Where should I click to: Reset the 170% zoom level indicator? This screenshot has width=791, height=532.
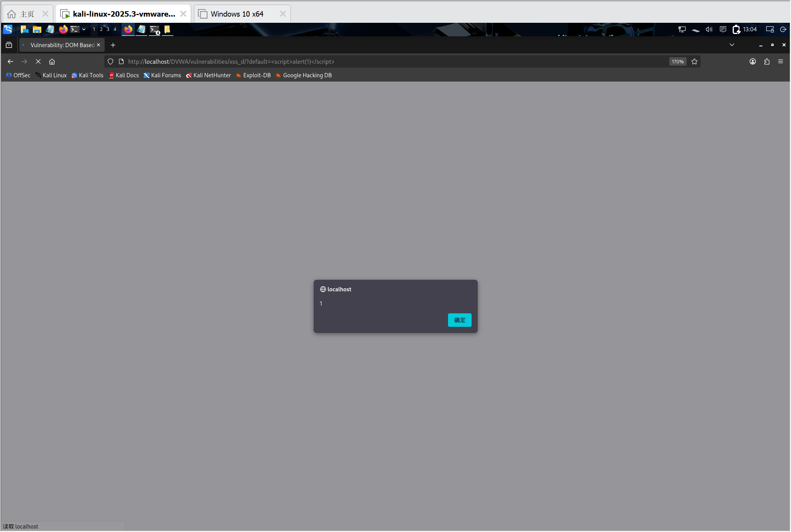677,61
